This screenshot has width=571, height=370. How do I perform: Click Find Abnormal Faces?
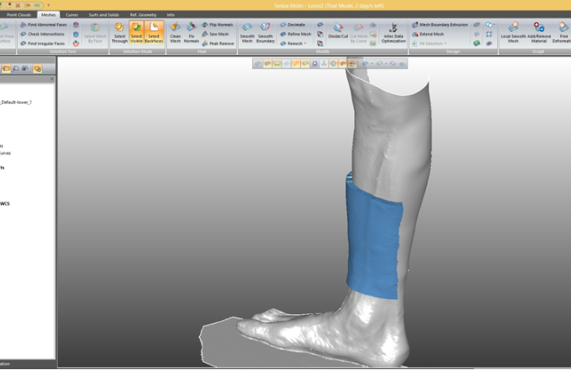44,25
